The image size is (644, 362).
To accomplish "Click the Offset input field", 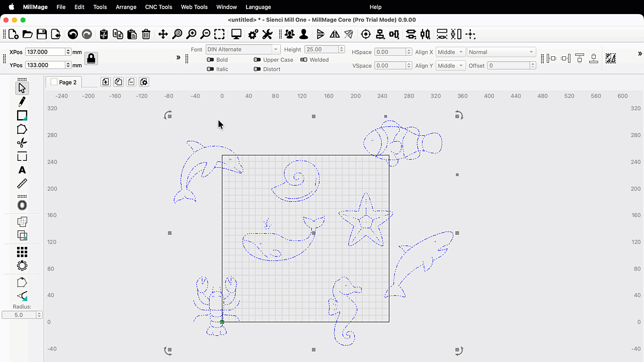I will pyautogui.click(x=508, y=65).
